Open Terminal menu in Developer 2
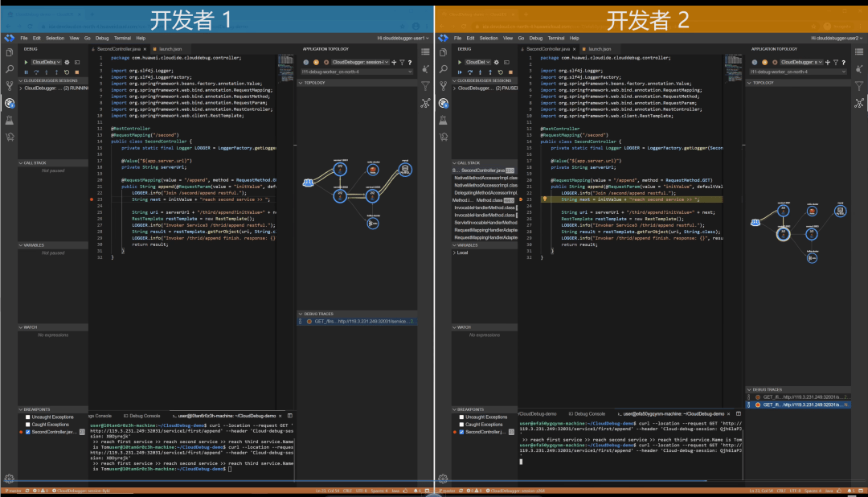 click(x=556, y=39)
